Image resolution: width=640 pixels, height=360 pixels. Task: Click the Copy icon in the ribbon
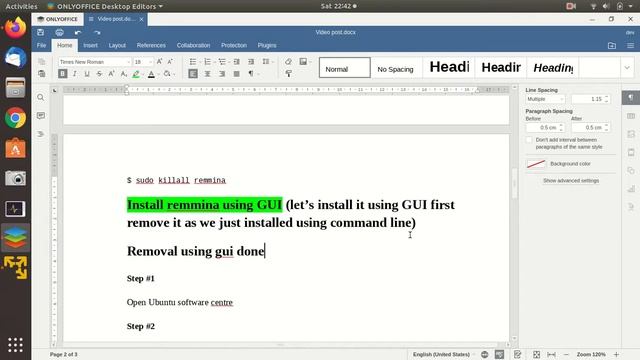click(42, 62)
